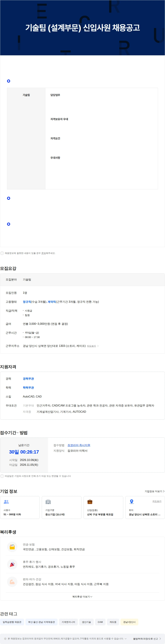Click the 중소기업 (코스닥) company type text
This screenshot has height=644, width=165.
55,515
